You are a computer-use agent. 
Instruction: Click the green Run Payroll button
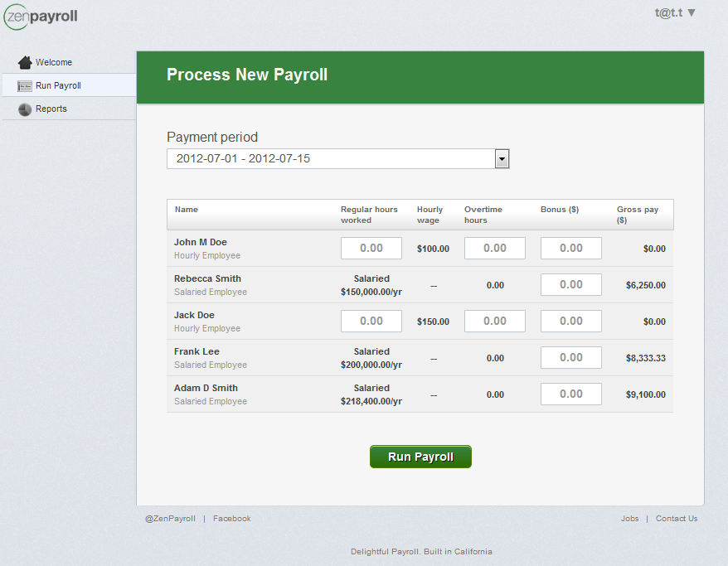click(x=420, y=457)
